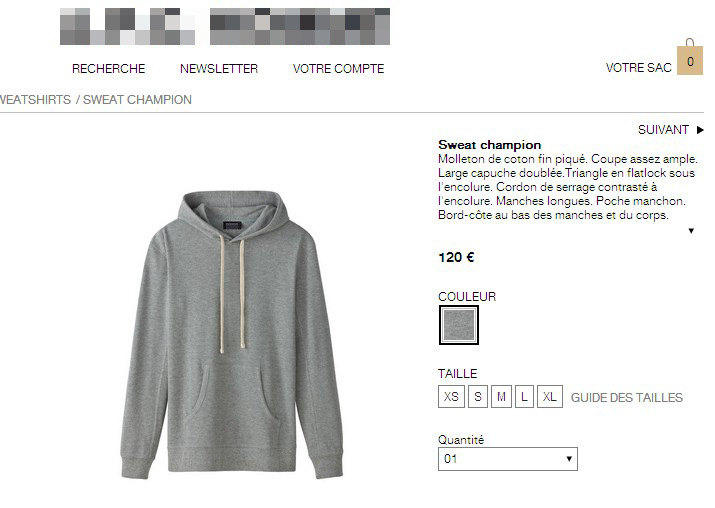Select size S
The height and width of the screenshot is (508, 715).
pyautogui.click(x=478, y=397)
